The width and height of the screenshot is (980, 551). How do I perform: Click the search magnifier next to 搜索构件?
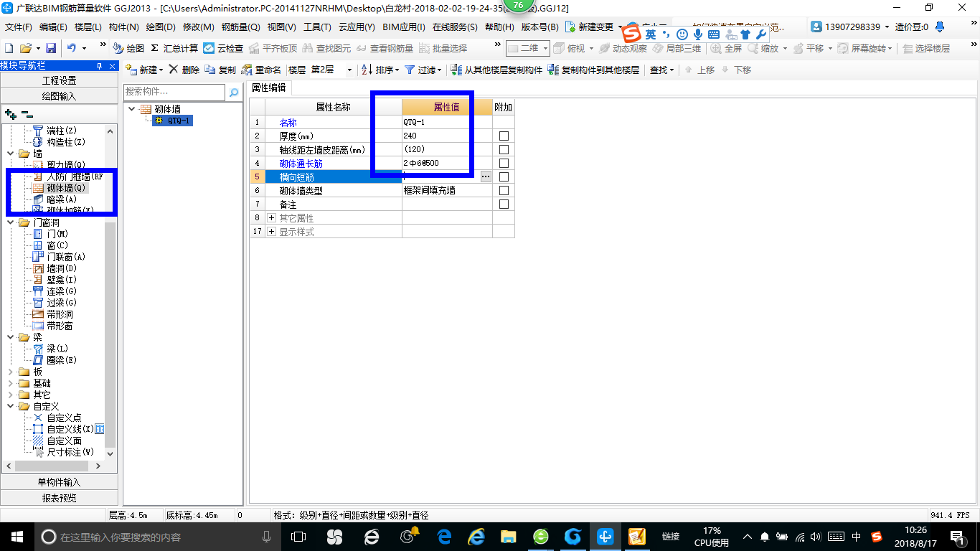click(x=233, y=92)
